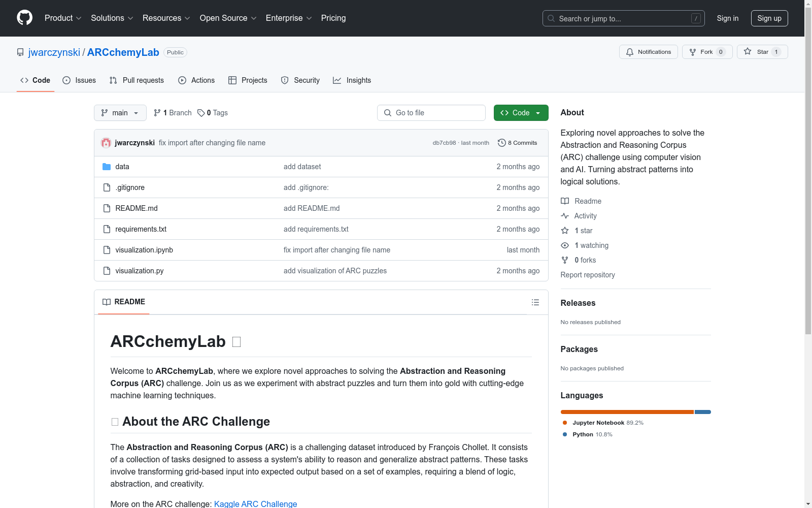Open the Insights tab
This screenshot has width=812, height=508.
[x=352, y=80]
